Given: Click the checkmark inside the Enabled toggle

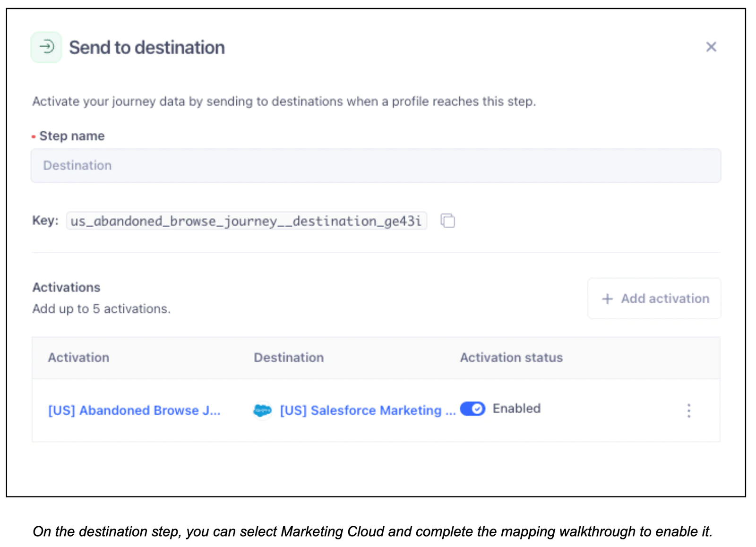Looking at the screenshot, I should 478,409.
